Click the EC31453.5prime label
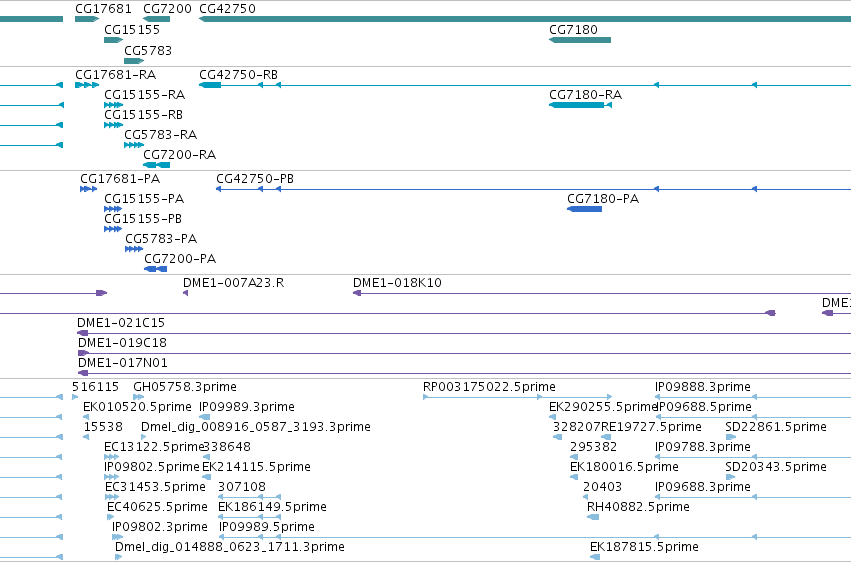 [156, 487]
